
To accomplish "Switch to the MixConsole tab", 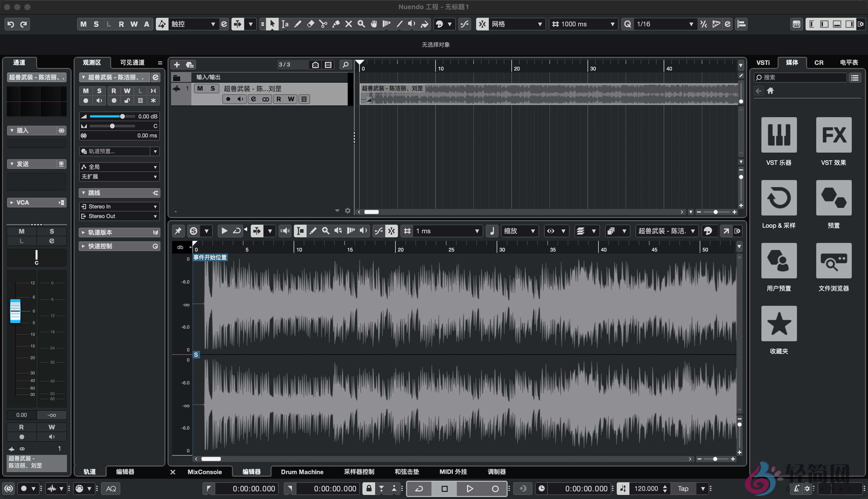I will coord(204,472).
